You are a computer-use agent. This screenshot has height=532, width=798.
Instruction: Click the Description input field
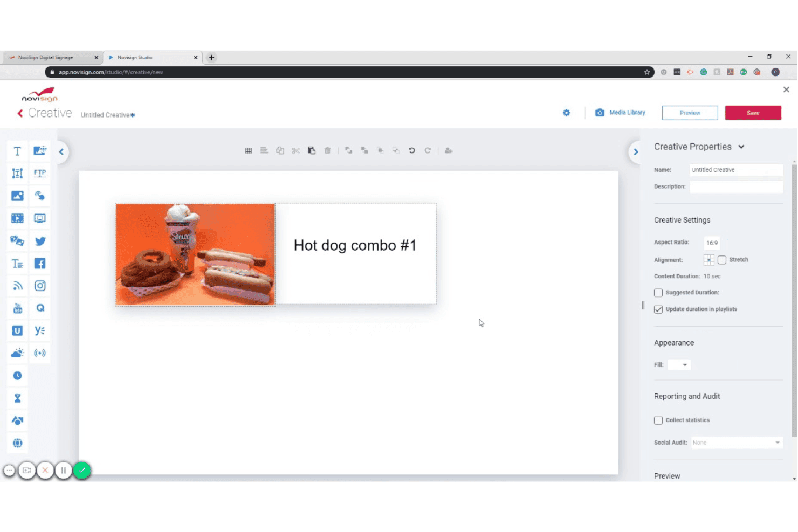coord(736,186)
